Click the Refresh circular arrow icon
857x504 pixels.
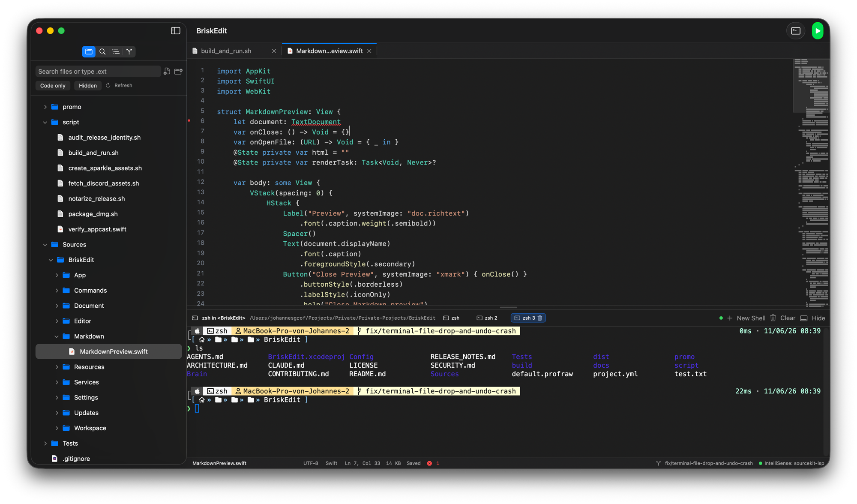pos(108,85)
